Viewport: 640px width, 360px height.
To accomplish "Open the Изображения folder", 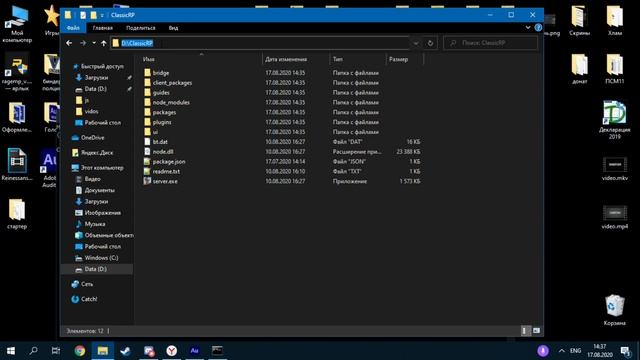I will pos(102,213).
